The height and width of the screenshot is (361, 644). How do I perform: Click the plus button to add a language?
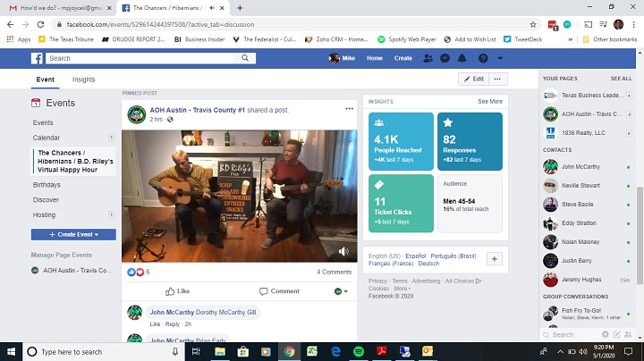click(x=495, y=259)
